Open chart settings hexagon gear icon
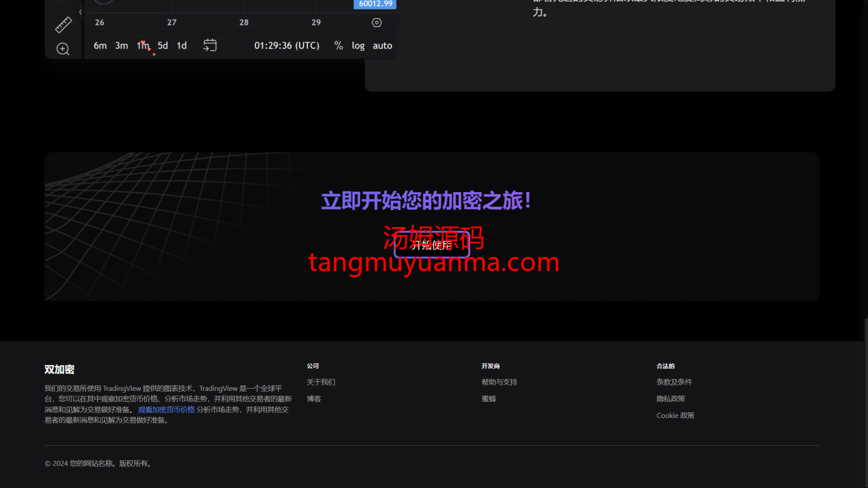Viewport: 868px width, 488px height. [377, 23]
